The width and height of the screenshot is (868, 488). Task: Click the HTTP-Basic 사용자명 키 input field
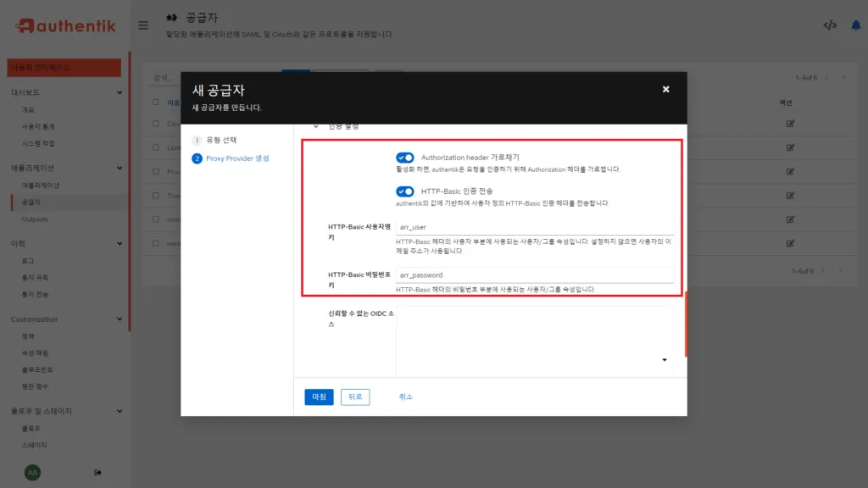coord(534,227)
